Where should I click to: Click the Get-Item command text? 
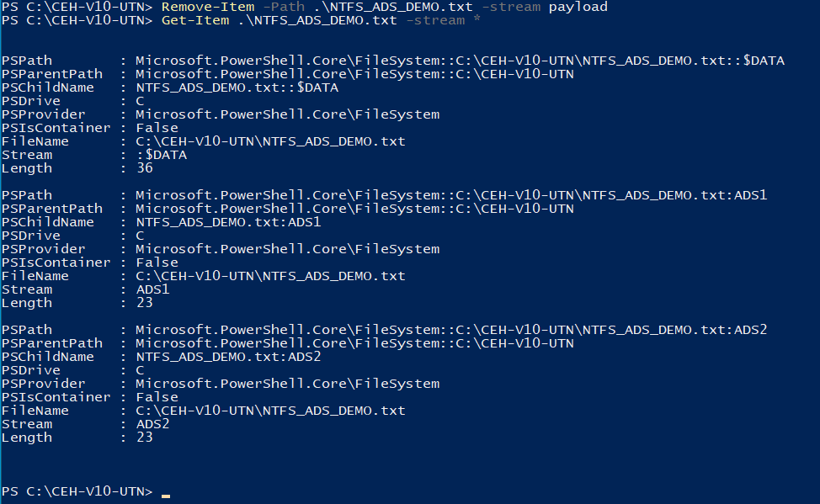(195, 20)
